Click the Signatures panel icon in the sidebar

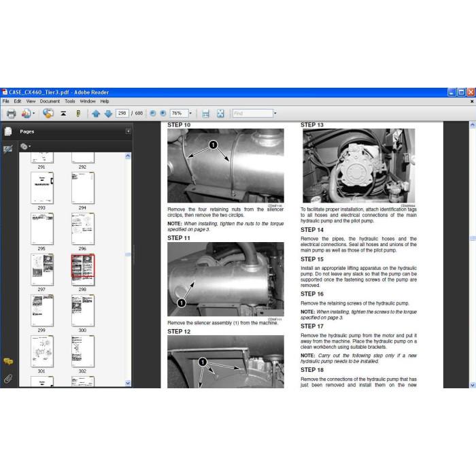click(8, 149)
